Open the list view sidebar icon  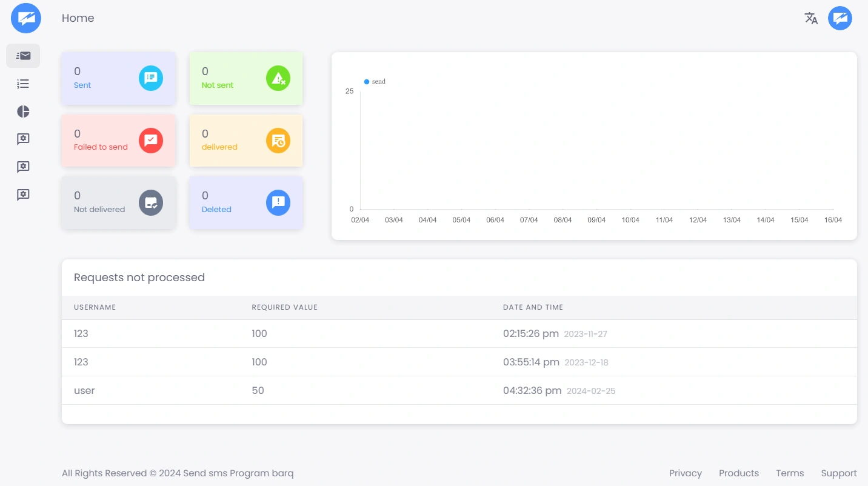point(23,84)
